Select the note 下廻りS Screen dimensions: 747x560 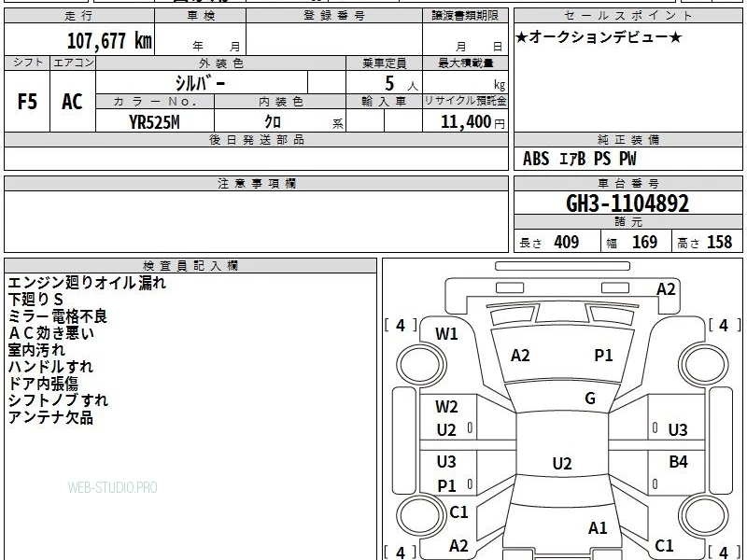pos(35,300)
